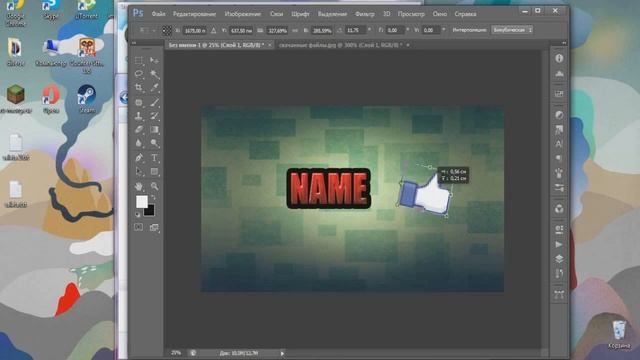
Task: Open the status bar info arrow menu
Action: [282, 353]
